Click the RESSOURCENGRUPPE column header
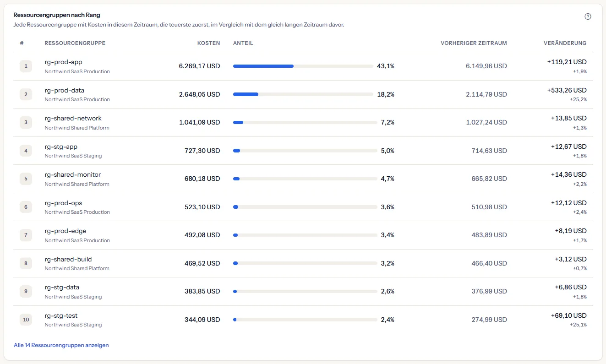 coord(75,43)
